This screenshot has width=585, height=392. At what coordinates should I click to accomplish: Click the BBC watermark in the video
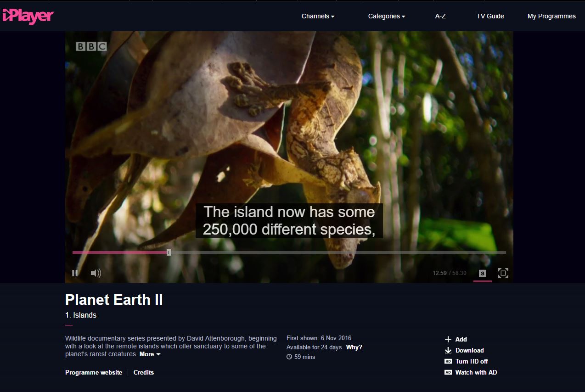pyautogui.click(x=91, y=46)
